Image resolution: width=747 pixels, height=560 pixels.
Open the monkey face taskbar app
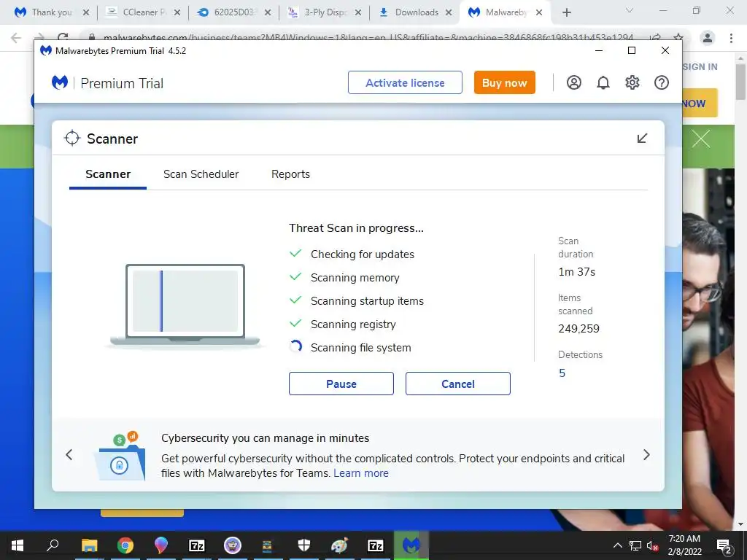pyautogui.click(x=233, y=545)
